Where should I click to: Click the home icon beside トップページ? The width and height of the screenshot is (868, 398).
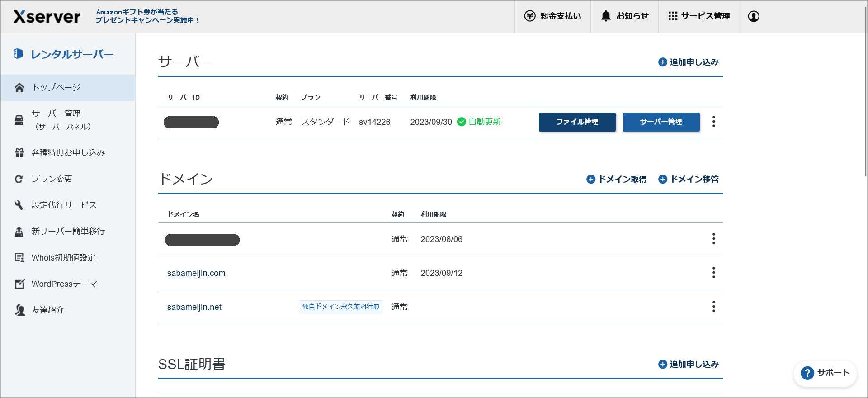pos(19,88)
